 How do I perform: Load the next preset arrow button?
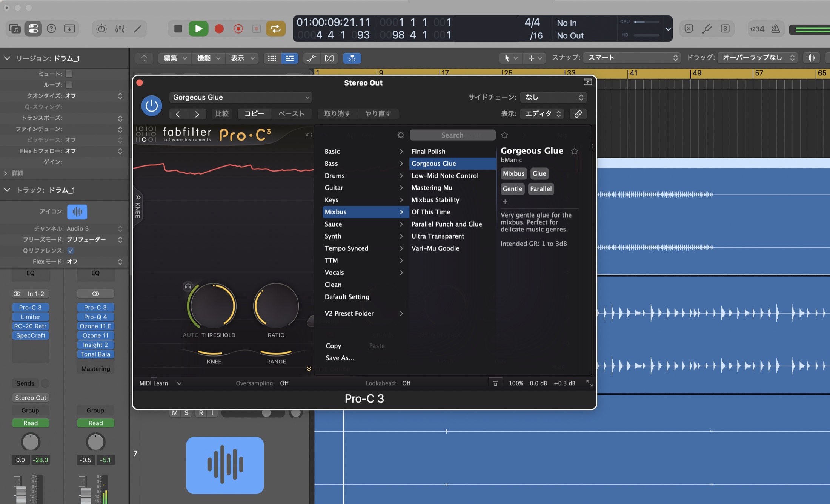197,114
